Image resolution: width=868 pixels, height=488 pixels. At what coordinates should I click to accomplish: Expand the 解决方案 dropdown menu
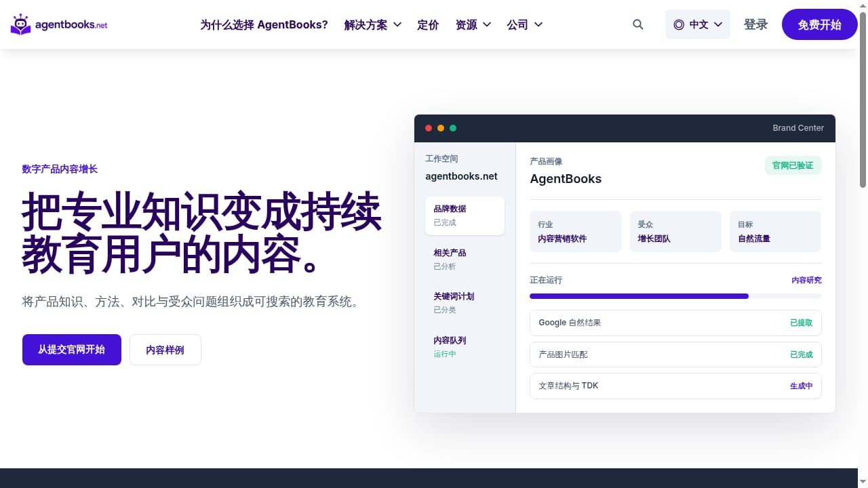coord(373,25)
